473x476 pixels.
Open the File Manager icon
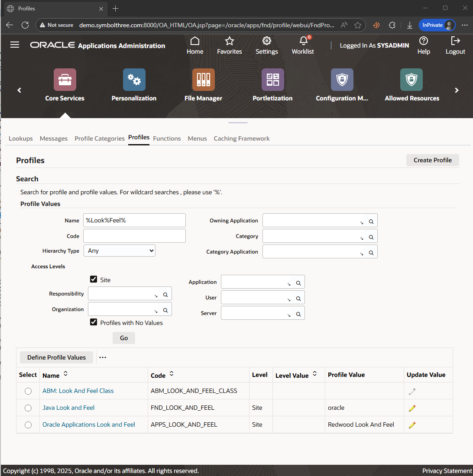point(203,80)
